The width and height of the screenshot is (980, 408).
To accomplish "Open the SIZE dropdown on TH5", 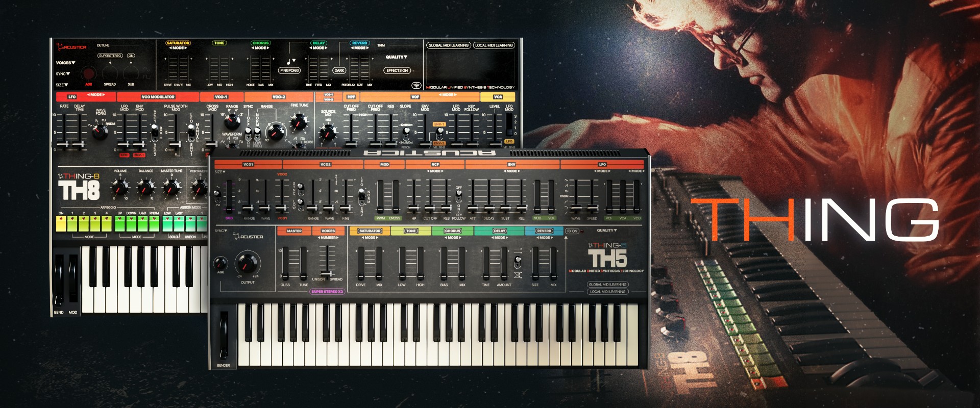I will click(x=220, y=172).
